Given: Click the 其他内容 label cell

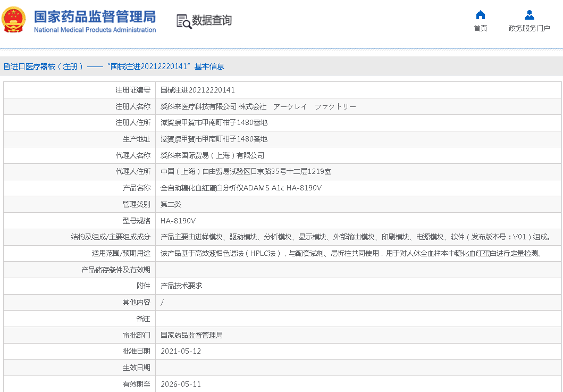Looking at the screenshot, I should click(79, 302).
